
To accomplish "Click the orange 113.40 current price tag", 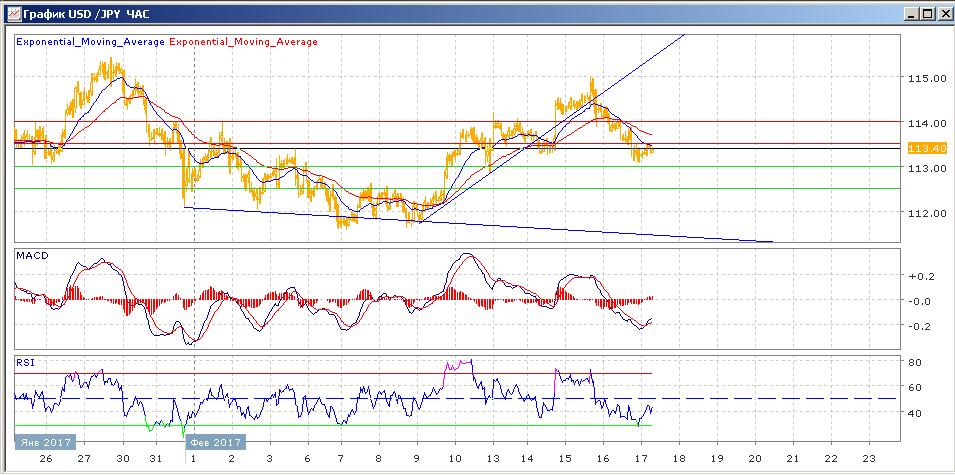I will click(927, 148).
